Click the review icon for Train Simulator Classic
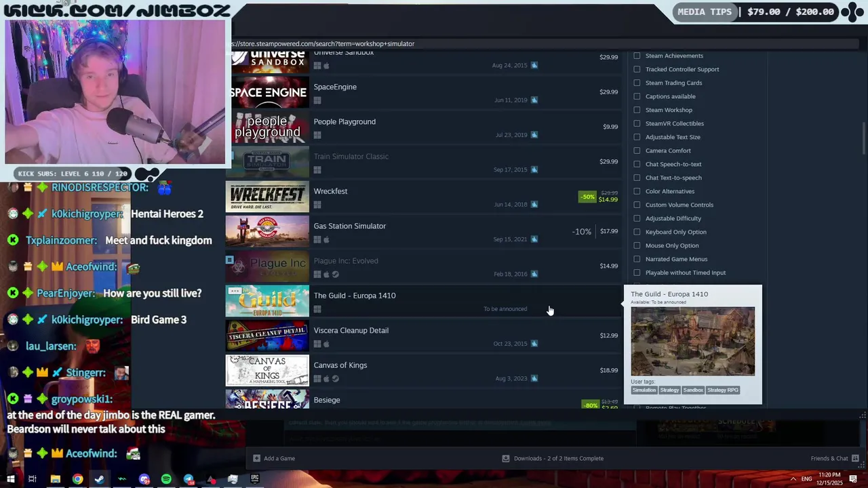 [534, 169]
